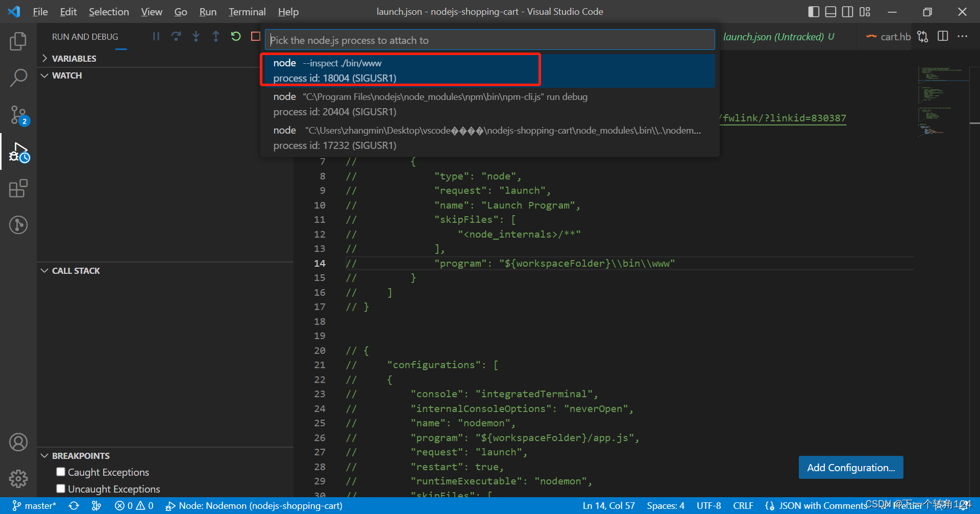Image resolution: width=980 pixels, height=514 pixels.
Task: Open the File menu
Action: coord(40,12)
